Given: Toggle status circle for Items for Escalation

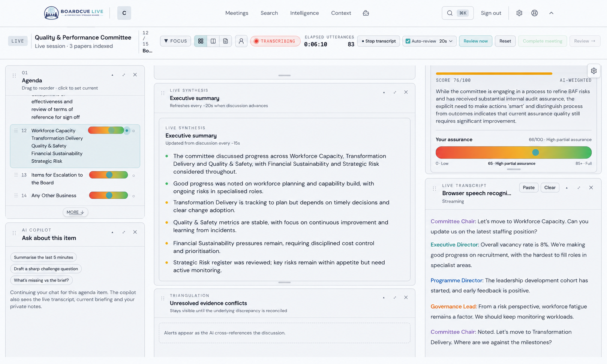Looking at the screenshot, I should [x=133, y=175].
